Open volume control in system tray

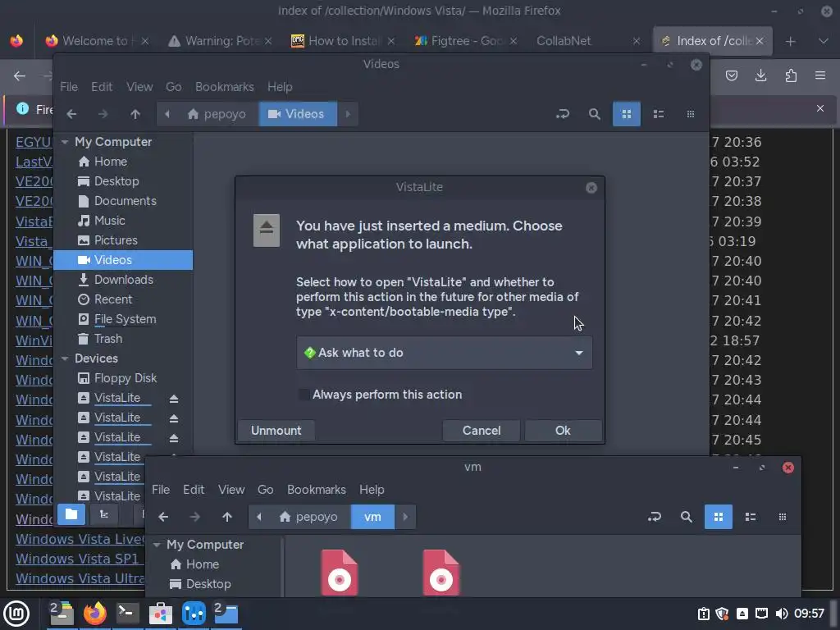coord(782,614)
